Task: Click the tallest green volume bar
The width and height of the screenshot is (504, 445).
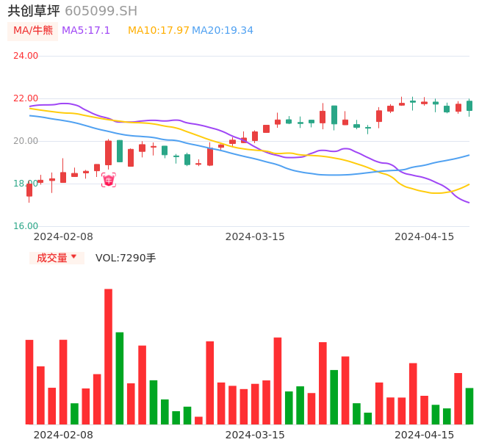Action: [120, 377]
